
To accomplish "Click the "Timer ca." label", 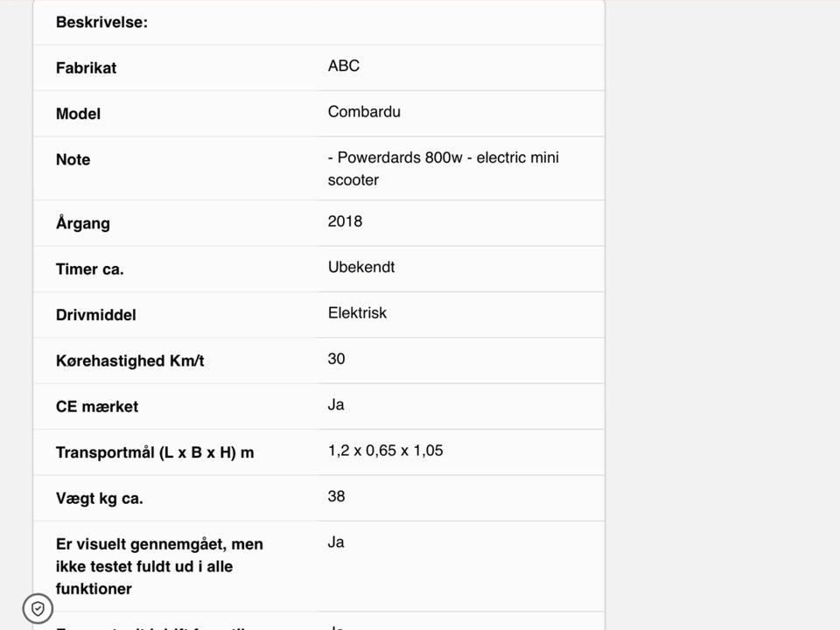I will [x=89, y=269].
